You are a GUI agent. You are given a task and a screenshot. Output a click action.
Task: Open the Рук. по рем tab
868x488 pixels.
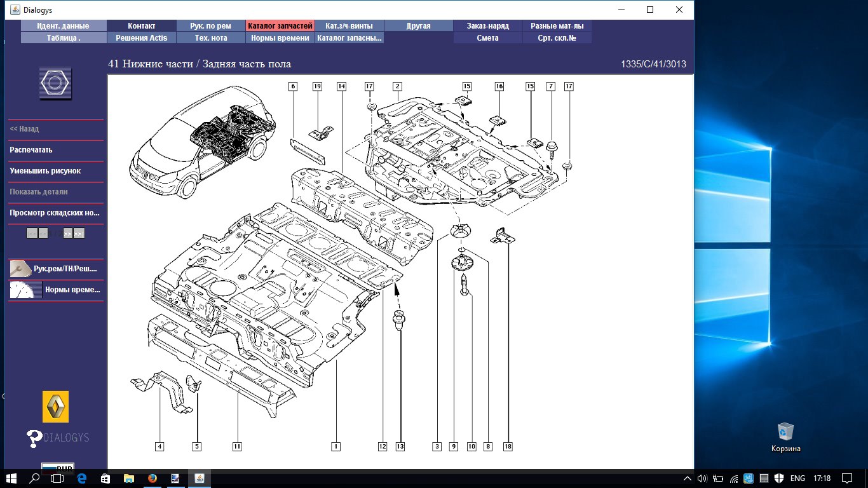pyautogui.click(x=211, y=26)
